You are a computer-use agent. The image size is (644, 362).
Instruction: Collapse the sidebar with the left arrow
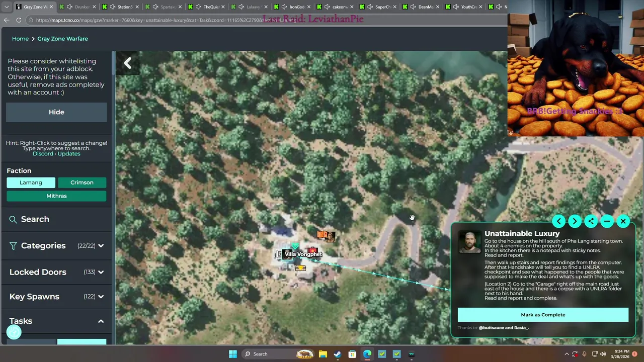click(128, 63)
